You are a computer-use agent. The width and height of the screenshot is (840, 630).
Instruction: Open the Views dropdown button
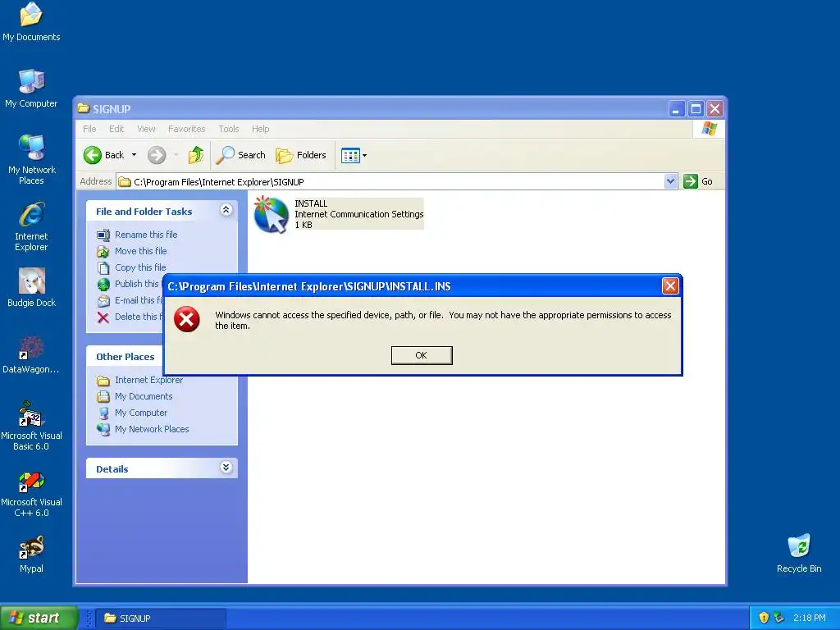pyautogui.click(x=354, y=155)
